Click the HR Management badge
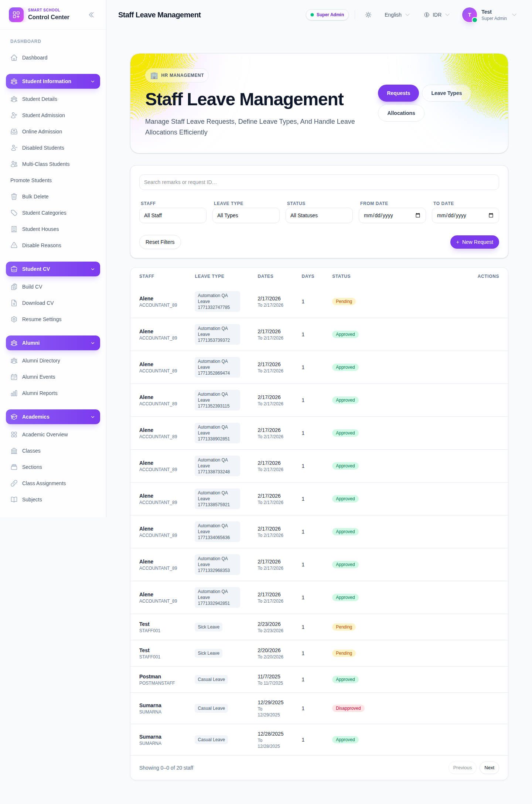532x804 pixels. click(177, 75)
